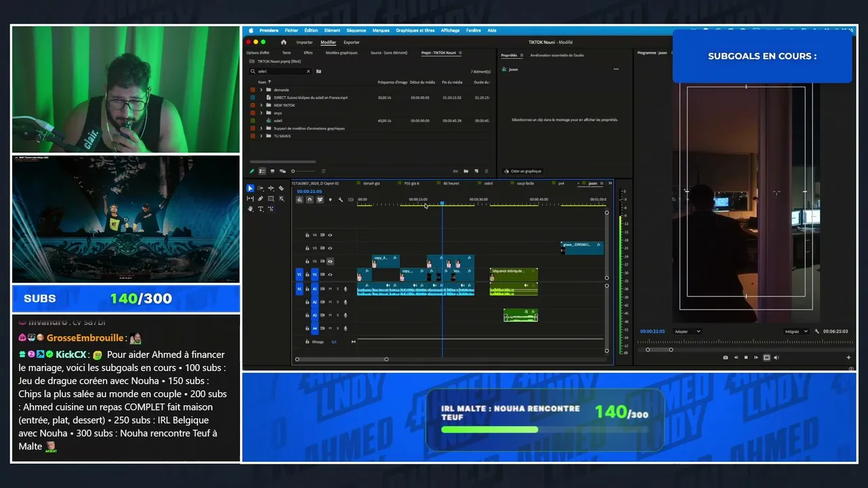The height and width of the screenshot is (488, 868).
Task: Open the Fichier menu
Action: [x=292, y=30]
